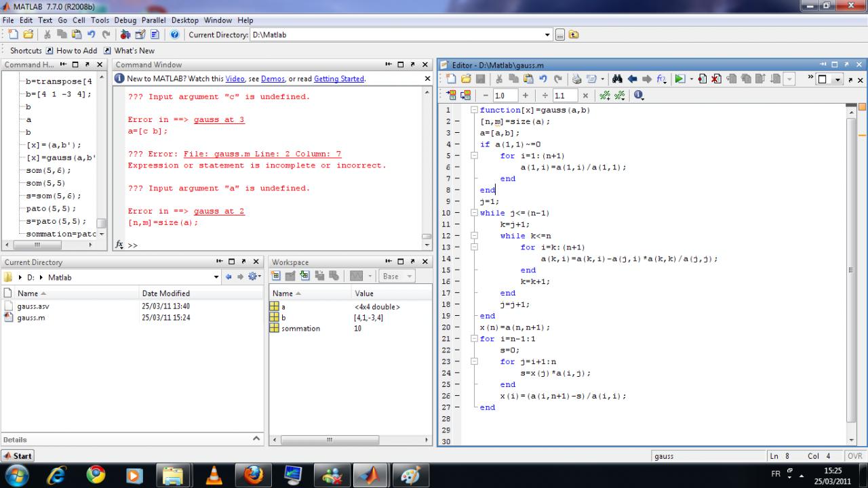Open the Current Directory dropdown arrow
Image resolution: width=868 pixels, height=488 pixels.
click(x=548, y=35)
